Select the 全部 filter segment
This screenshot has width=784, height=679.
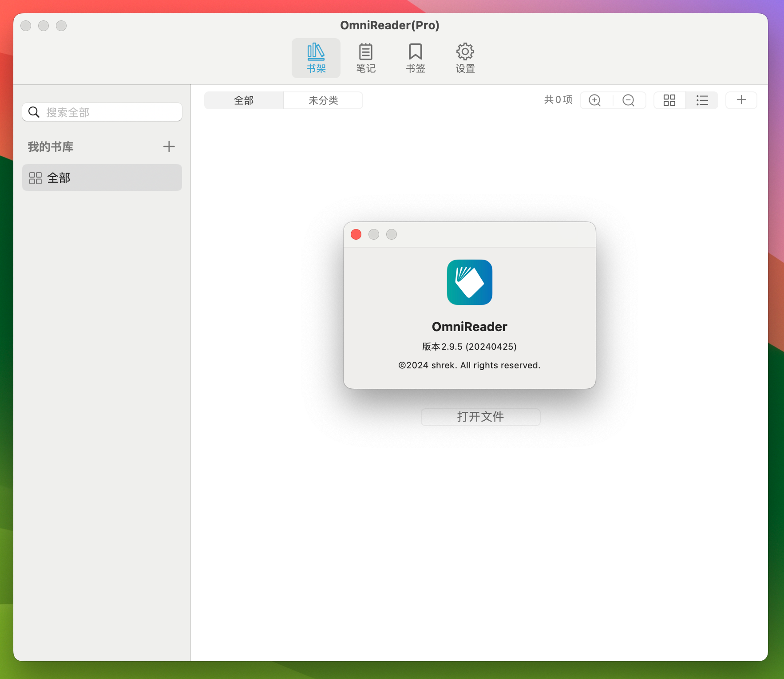pos(244,100)
